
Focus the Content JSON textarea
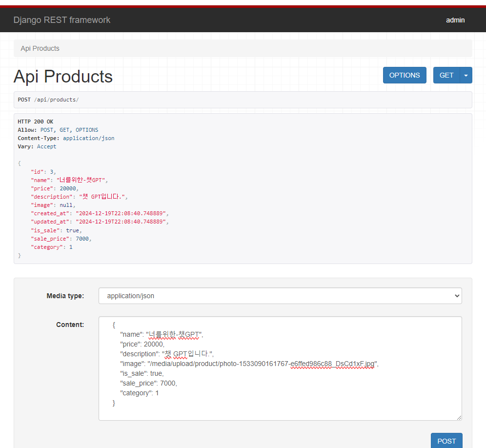(280, 368)
